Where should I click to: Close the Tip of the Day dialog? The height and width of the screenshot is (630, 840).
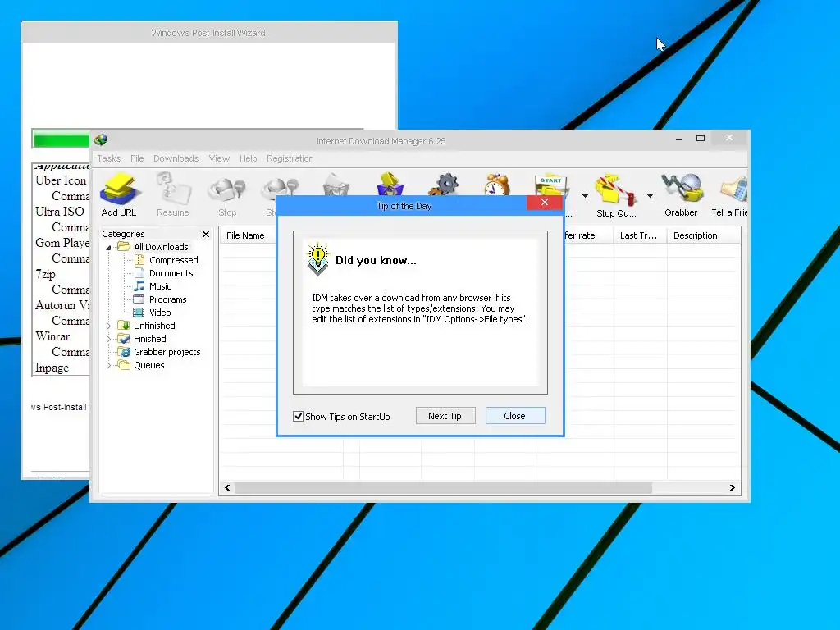click(x=545, y=203)
